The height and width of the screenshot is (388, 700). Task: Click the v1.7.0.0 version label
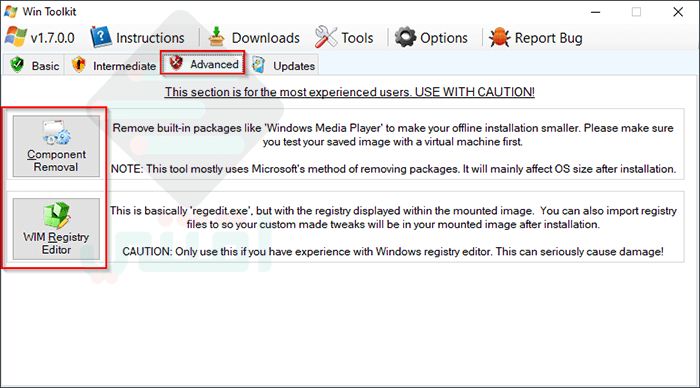coord(52,38)
